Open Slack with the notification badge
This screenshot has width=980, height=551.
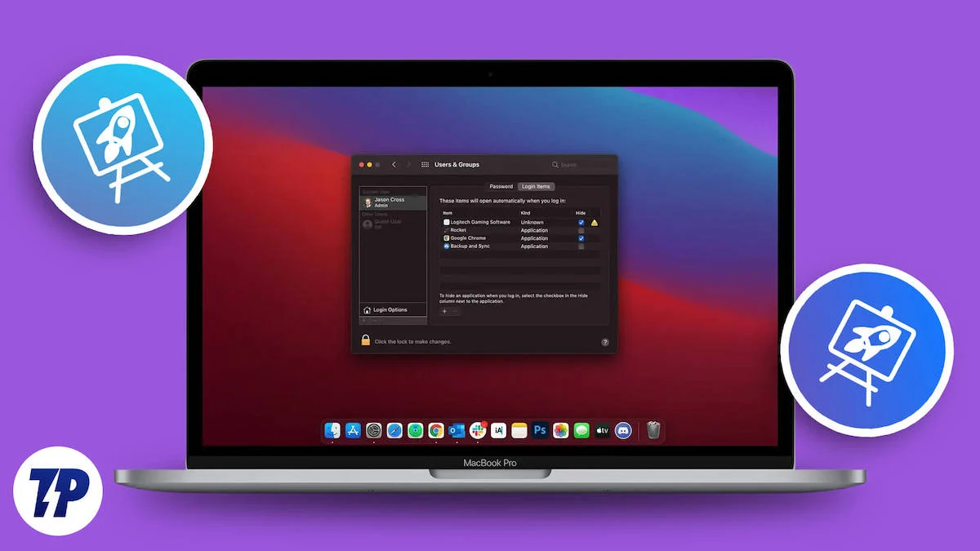click(478, 430)
